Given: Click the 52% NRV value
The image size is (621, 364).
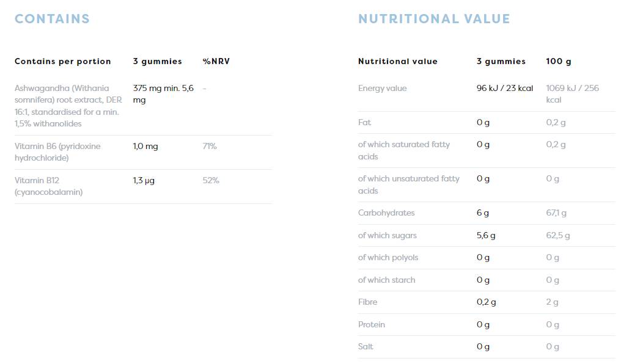Looking at the screenshot, I should (211, 181).
